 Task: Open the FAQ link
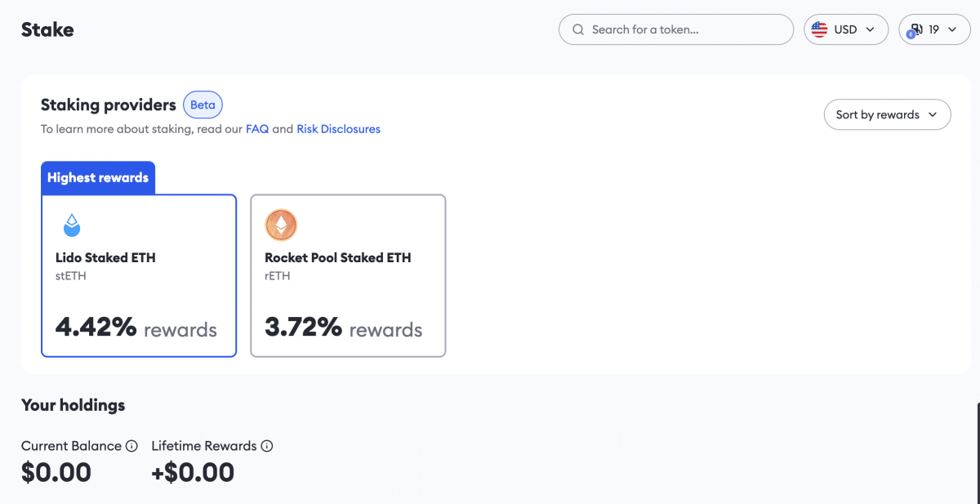point(257,129)
